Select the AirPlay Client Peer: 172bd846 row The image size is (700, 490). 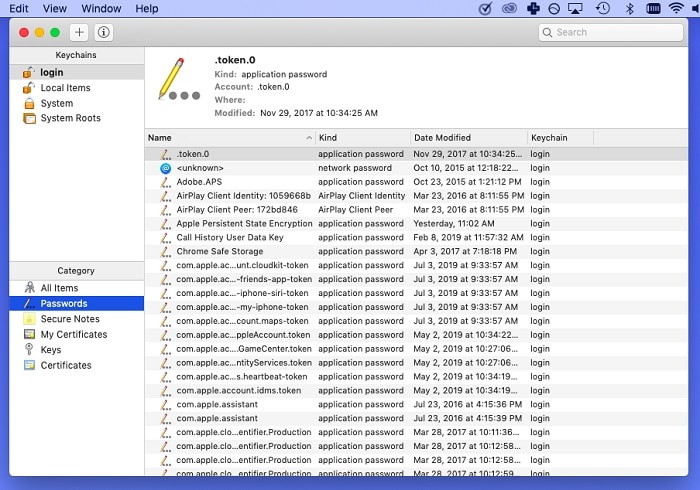[416, 209]
